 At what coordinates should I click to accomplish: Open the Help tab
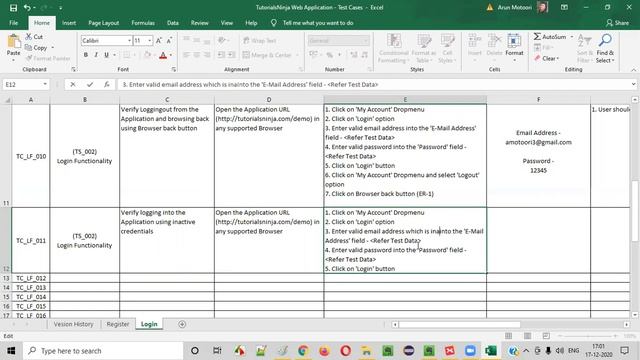251,23
